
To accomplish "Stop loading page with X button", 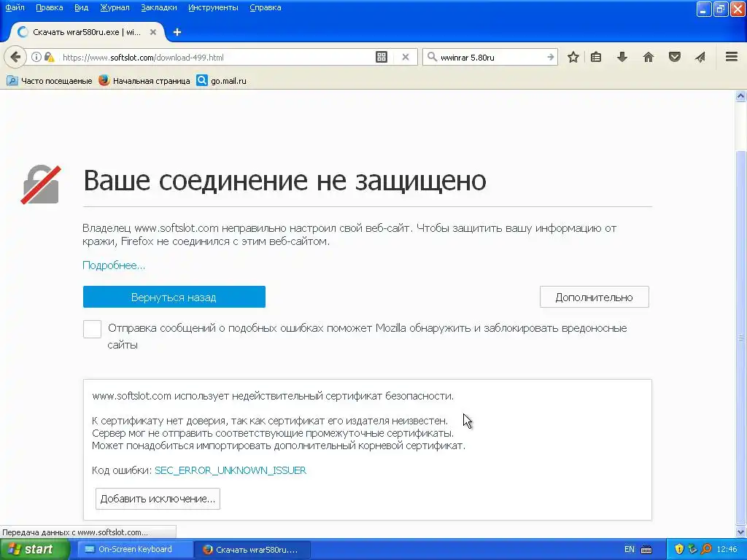I will tap(406, 57).
